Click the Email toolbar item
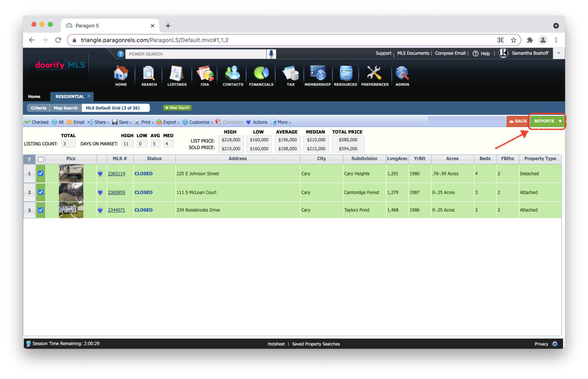 click(x=76, y=122)
